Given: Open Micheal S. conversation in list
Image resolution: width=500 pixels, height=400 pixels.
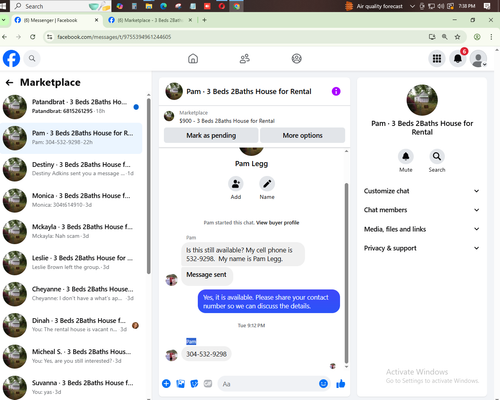Looking at the screenshot, I should pos(71,356).
